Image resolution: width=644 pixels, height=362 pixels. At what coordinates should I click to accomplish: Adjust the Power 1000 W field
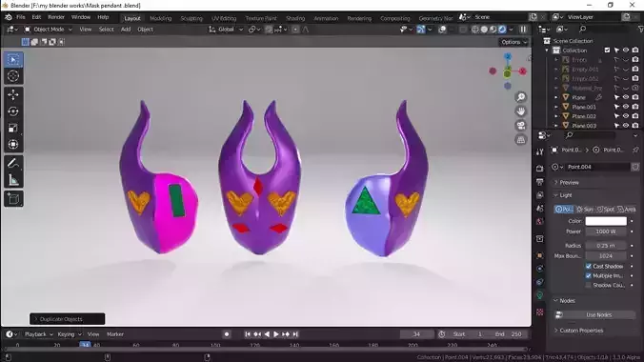[x=606, y=231]
